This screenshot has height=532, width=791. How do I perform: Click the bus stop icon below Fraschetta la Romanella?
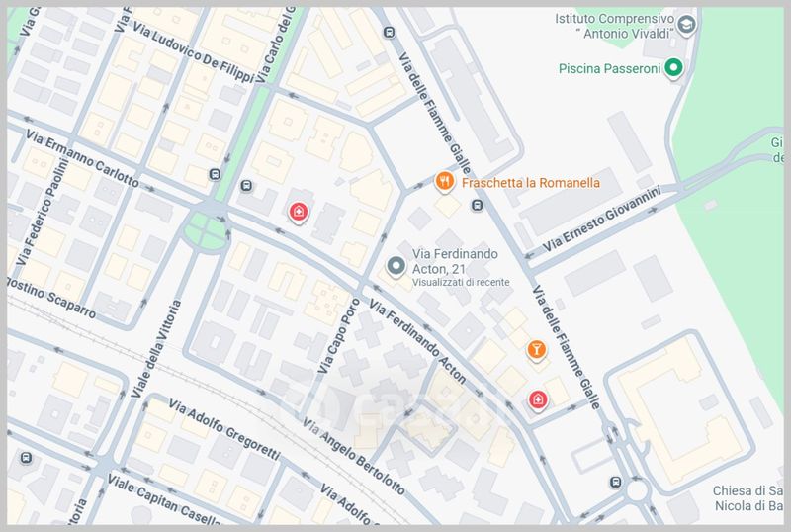coord(477,206)
